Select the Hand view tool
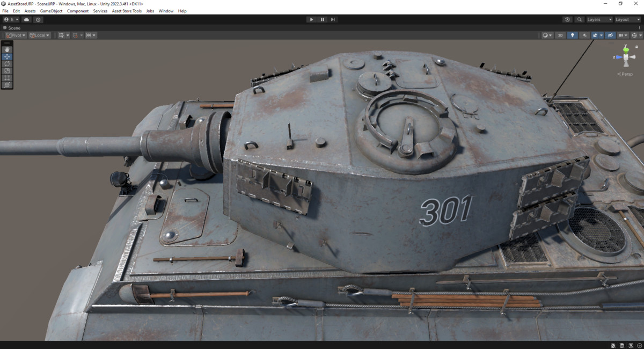This screenshot has height=349, width=644. [x=6, y=49]
